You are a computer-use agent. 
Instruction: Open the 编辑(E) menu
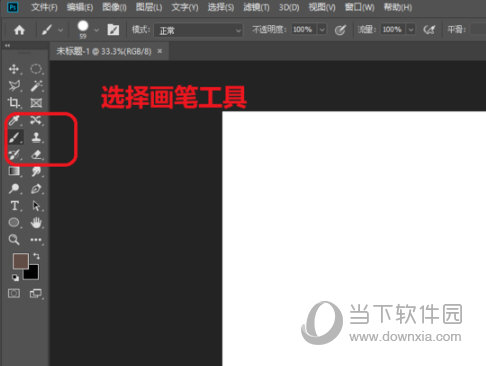click(80, 7)
